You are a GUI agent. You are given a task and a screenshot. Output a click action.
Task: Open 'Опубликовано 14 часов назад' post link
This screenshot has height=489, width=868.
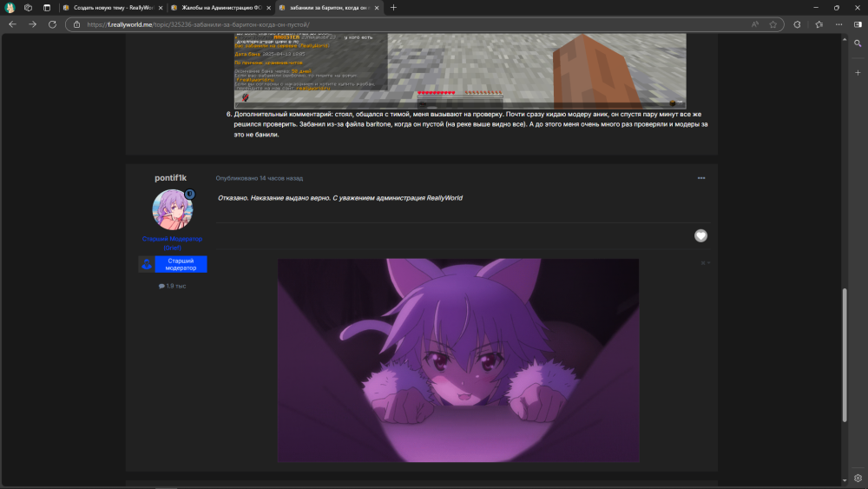(x=259, y=178)
